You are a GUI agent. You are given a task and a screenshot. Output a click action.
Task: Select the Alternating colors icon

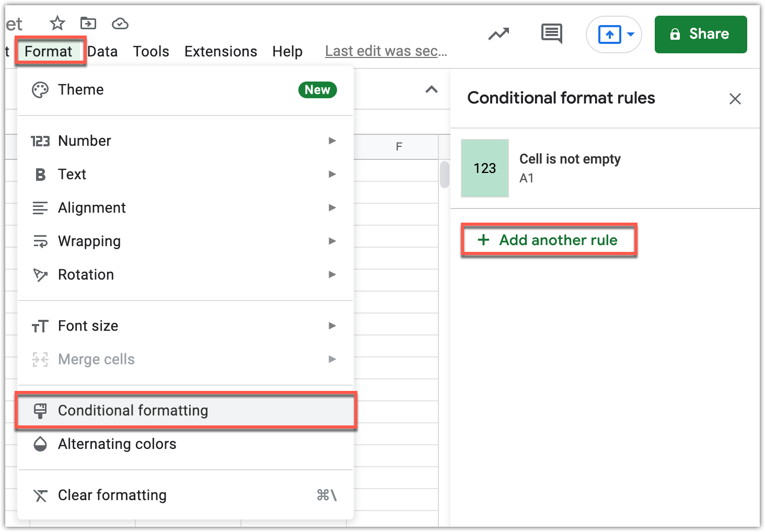[x=41, y=444]
